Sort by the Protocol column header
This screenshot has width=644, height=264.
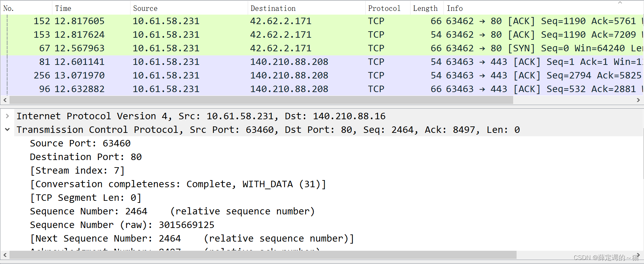point(388,8)
